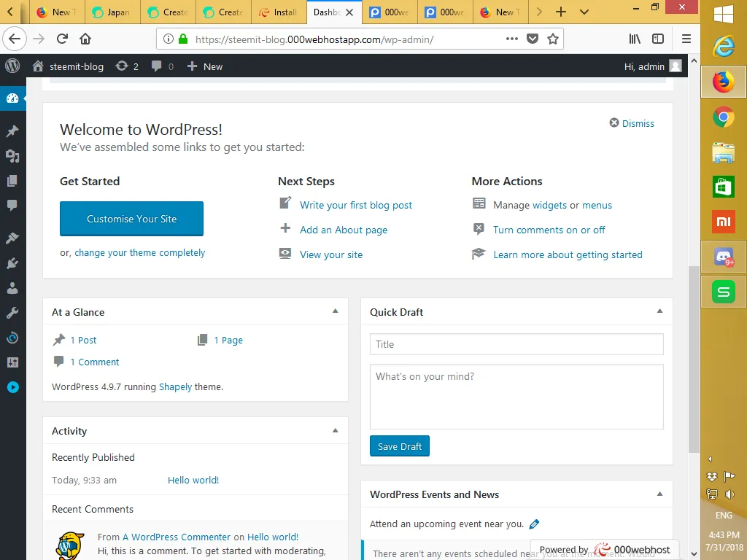Screen dimensions: 747x560
Task: Click the steemit-blog home icon
Action: tap(38, 66)
